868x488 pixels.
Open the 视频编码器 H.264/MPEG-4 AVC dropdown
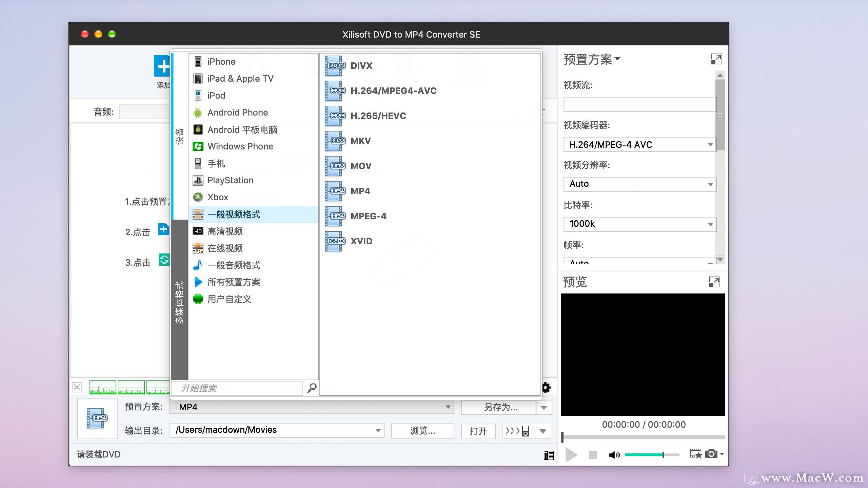[639, 144]
